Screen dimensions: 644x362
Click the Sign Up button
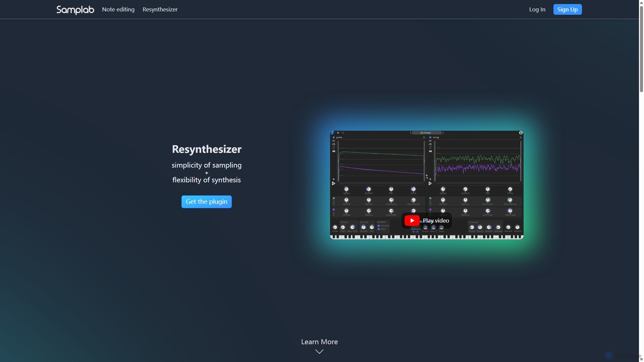(x=568, y=10)
